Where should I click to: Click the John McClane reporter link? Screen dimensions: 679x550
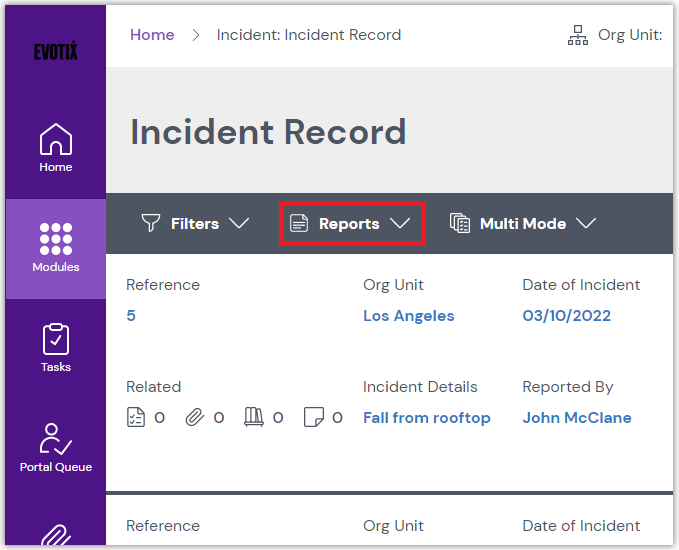point(576,418)
